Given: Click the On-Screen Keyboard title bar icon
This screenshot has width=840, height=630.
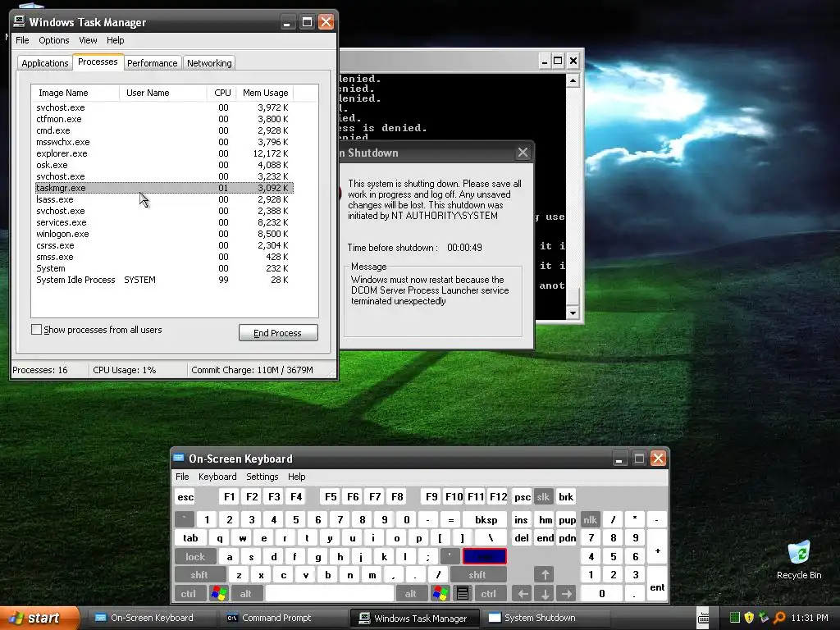Looking at the screenshot, I should (x=179, y=458).
